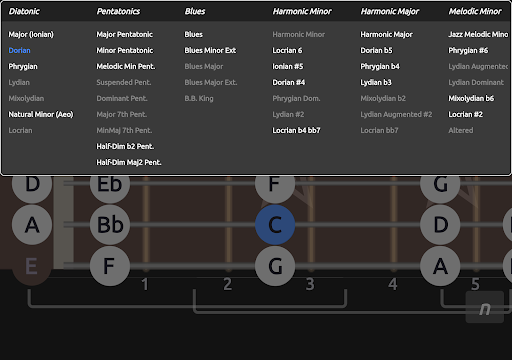
Task: Pick Blues Minor Ext scale
Action: point(210,50)
